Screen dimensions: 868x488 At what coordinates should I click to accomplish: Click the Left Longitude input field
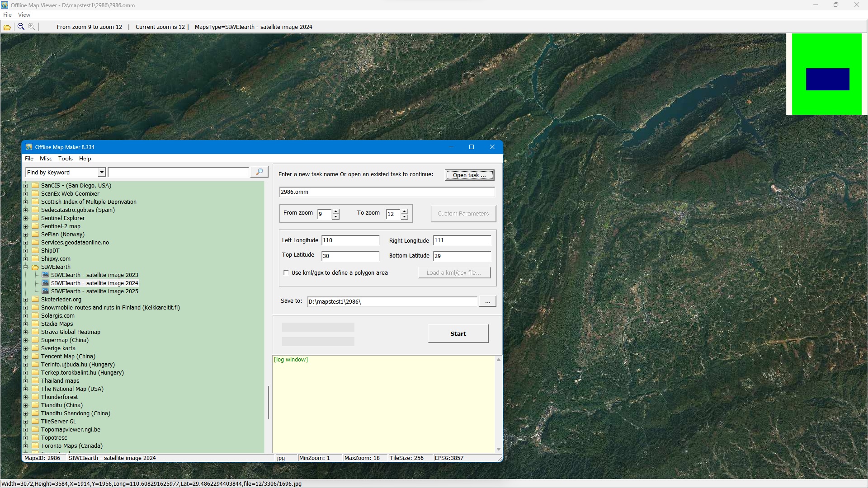350,240
